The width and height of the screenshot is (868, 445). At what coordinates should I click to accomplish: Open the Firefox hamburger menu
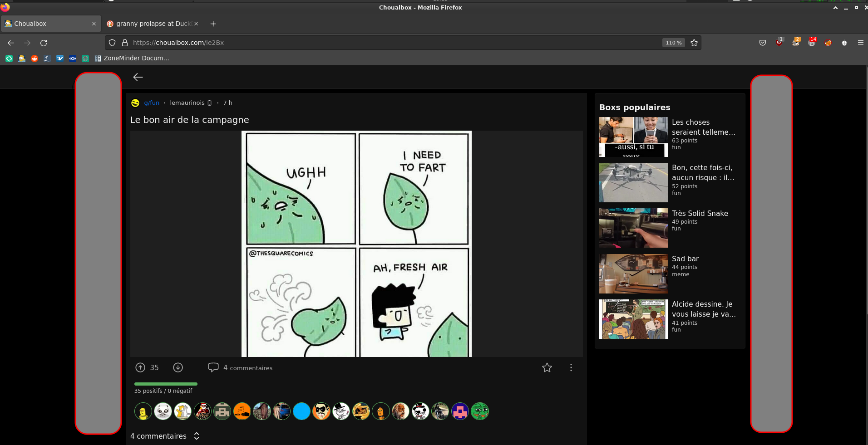click(860, 43)
